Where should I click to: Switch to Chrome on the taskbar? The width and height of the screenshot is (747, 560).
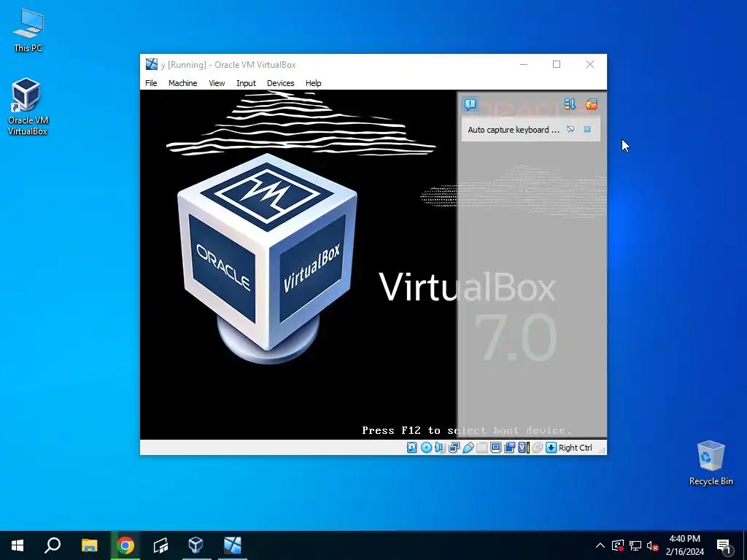125,545
